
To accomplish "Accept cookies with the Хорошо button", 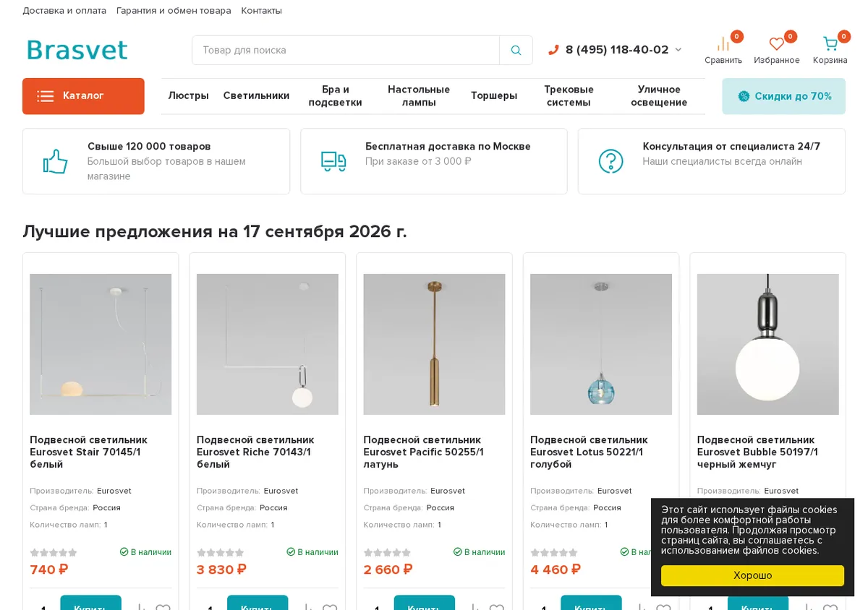I will pyautogui.click(x=752, y=575).
